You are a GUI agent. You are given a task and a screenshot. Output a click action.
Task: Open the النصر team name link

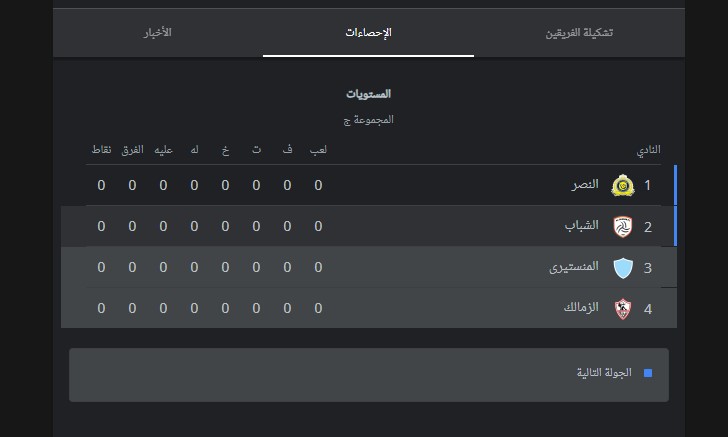coord(585,185)
